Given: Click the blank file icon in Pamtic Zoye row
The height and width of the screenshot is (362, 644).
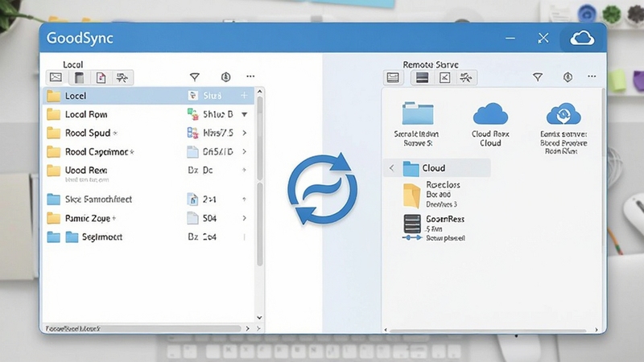Looking at the screenshot, I should pos(192,218).
